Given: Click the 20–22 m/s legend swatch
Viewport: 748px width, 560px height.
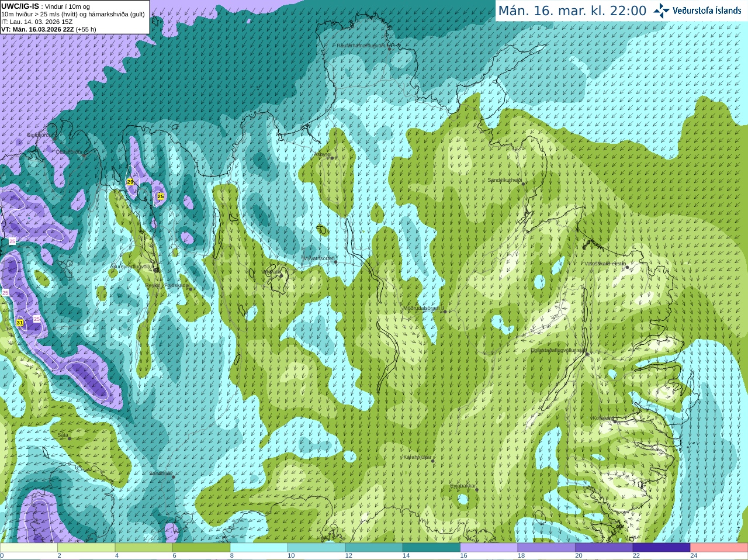Looking at the screenshot, I should point(604,548).
